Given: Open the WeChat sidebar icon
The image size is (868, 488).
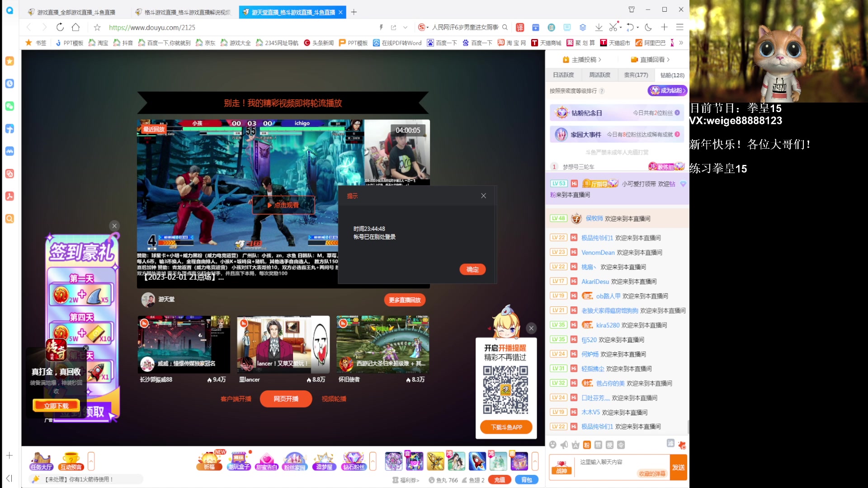Looking at the screenshot, I should 9,106.
